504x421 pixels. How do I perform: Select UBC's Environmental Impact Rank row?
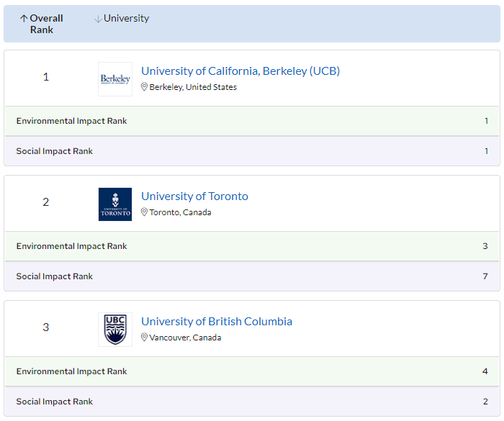point(252,371)
